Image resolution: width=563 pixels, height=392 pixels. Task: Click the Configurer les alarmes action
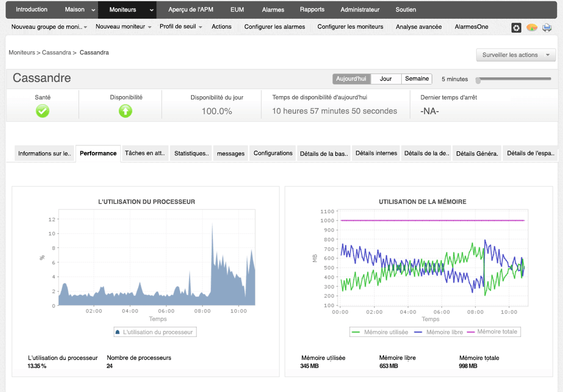click(x=274, y=27)
